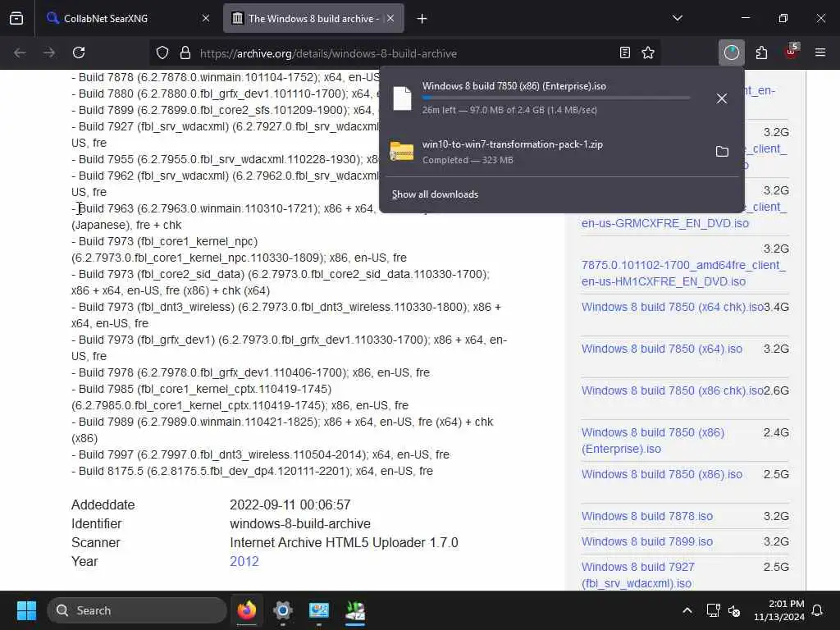The height and width of the screenshot is (630, 840).
Task: Download Windows 8 build 7850 (x64).iso
Action: 662,349
